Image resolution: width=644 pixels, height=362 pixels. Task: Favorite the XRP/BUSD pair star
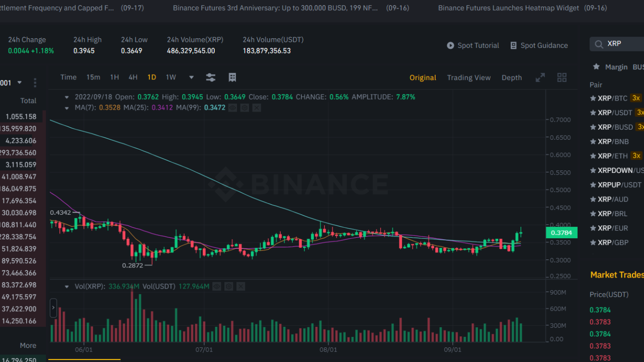click(593, 127)
